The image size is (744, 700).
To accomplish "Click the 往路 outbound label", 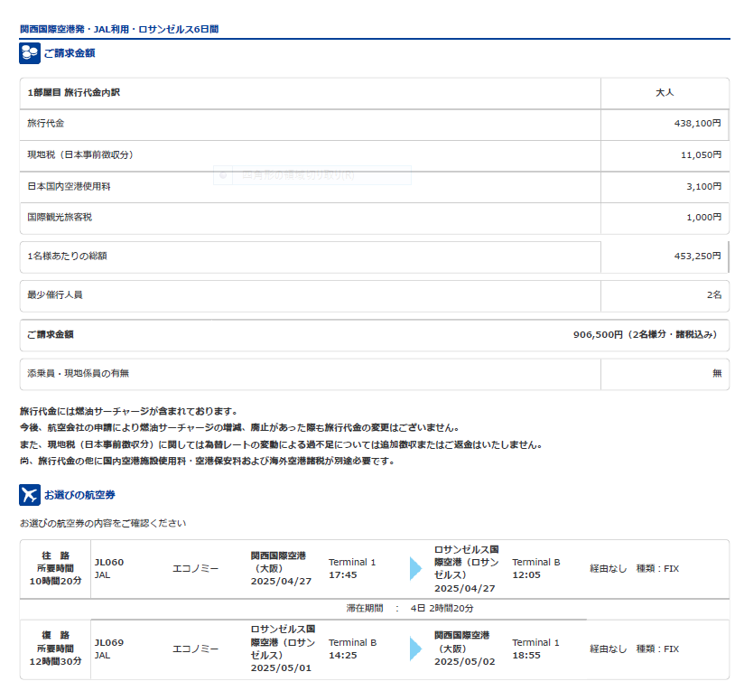I will pyautogui.click(x=55, y=555).
